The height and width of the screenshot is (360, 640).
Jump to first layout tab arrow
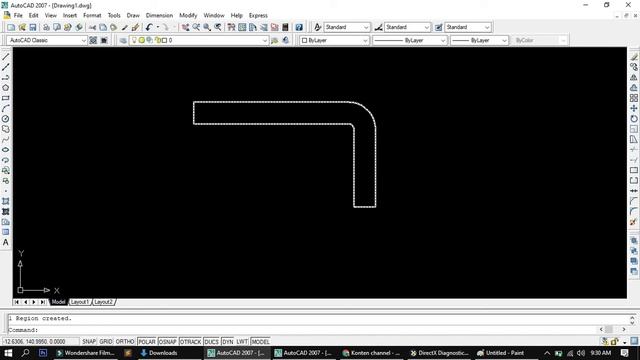(x=16, y=302)
